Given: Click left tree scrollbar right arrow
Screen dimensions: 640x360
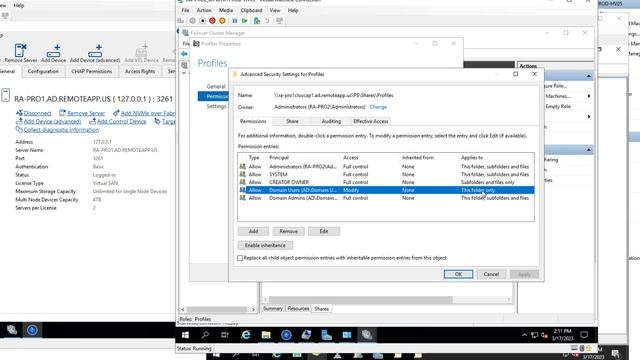Looking at the screenshot, I should coord(253,309).
